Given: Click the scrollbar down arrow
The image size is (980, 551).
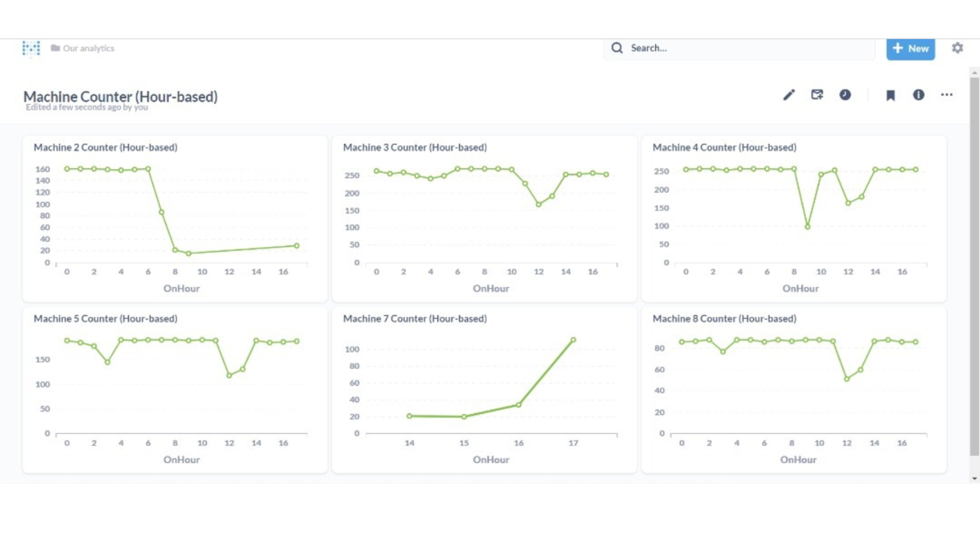Looking at the screenshot, I should [x=974, y=479].
